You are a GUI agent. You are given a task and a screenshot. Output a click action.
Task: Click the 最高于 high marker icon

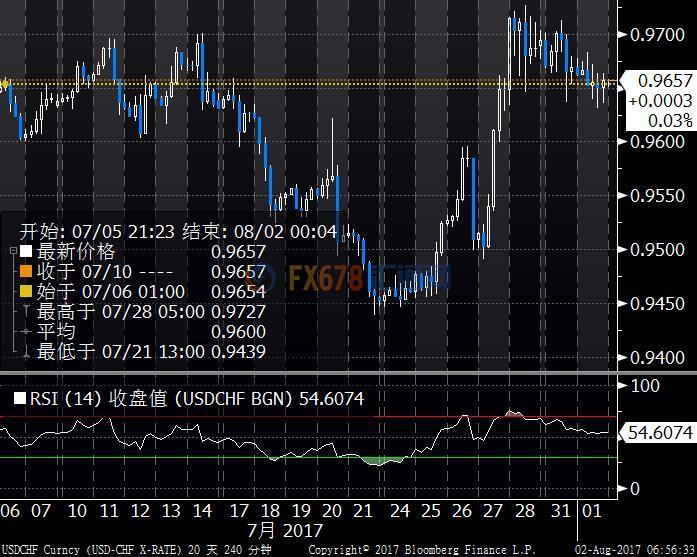pyautogui.click(x=26, y=312)
